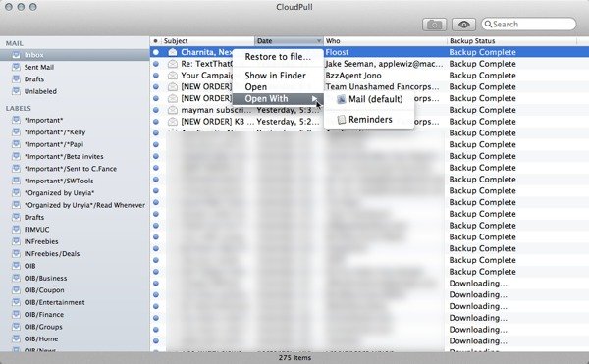This screenshot has height=364, width=589.
Task: Select the *Important*/*Papi label
Action: point(75,144)
